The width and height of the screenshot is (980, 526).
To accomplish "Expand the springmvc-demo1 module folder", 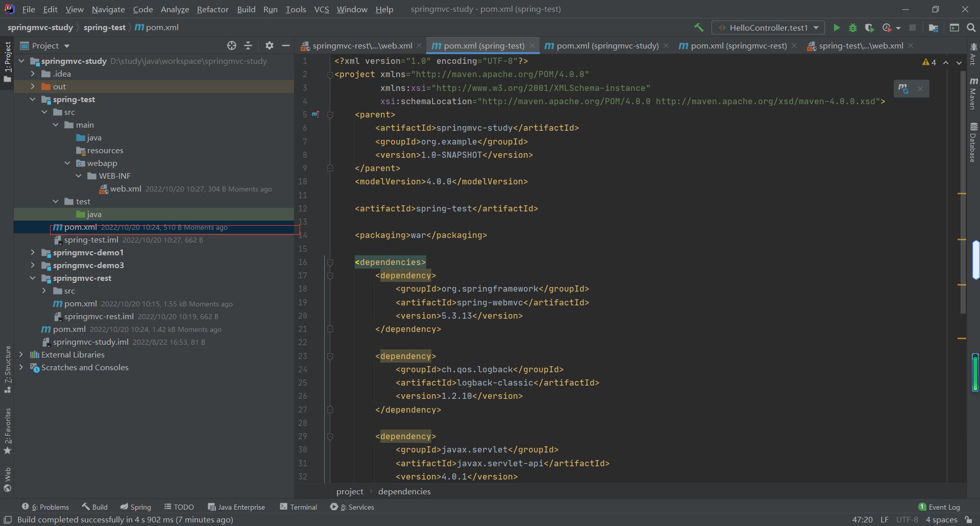I will (x=33, y=252).
